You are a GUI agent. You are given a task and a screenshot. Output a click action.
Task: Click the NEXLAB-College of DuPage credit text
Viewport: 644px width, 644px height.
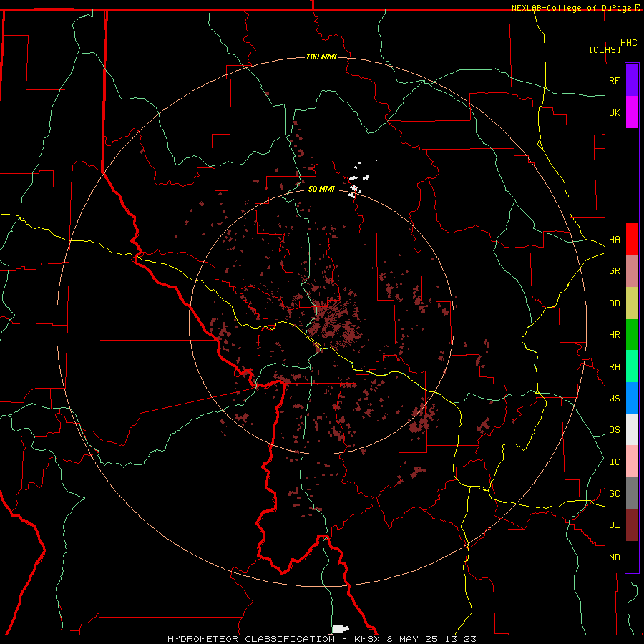click(571, 8)
